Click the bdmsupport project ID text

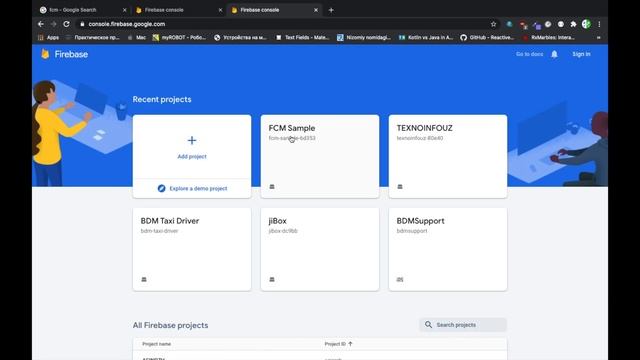click(x=412, y=231)
